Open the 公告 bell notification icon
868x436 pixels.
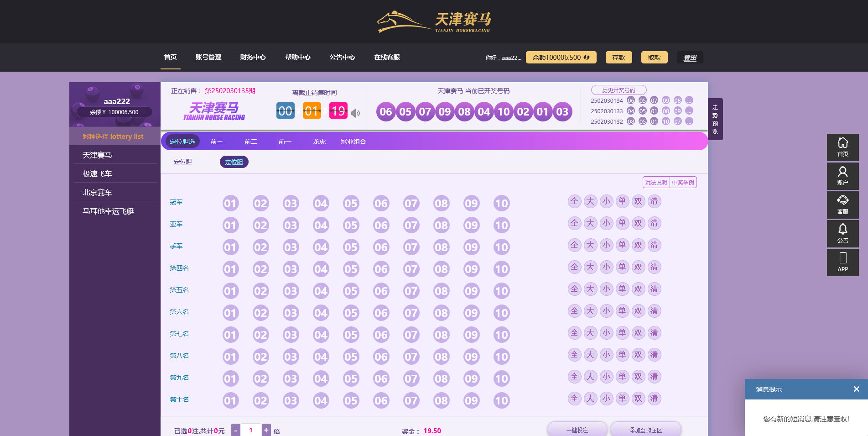click(842, 233)
